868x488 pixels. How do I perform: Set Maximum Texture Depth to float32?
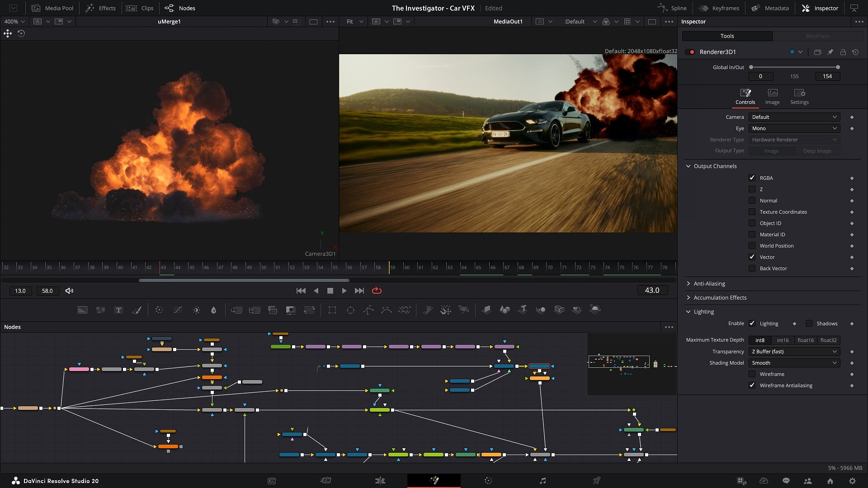coord(829,340)
